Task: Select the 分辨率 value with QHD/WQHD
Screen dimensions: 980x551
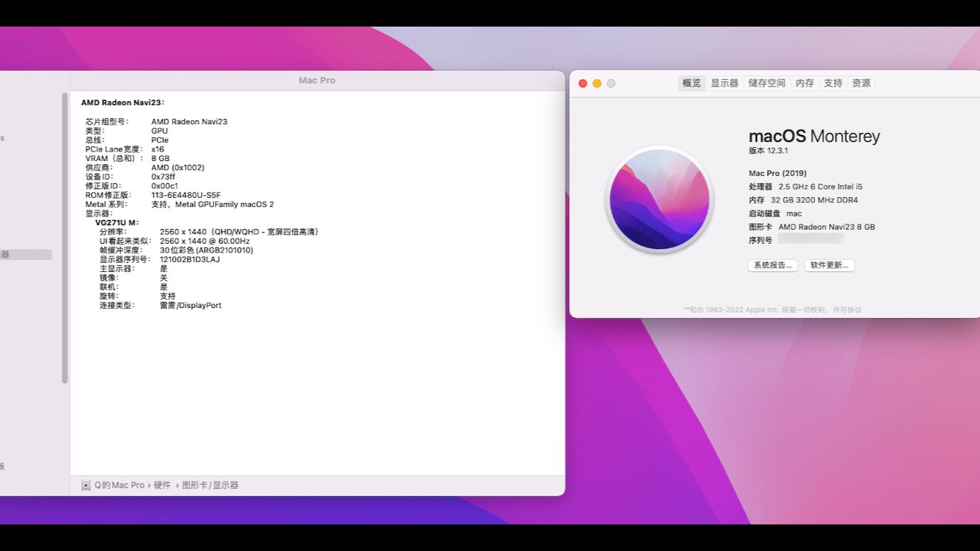Action: pos(239,232)
